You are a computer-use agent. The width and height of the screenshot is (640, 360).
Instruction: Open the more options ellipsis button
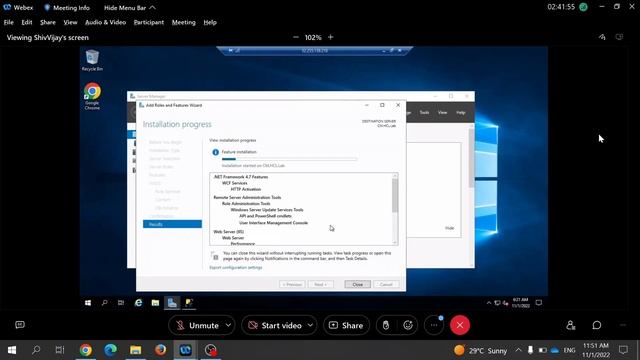[434, 325]
